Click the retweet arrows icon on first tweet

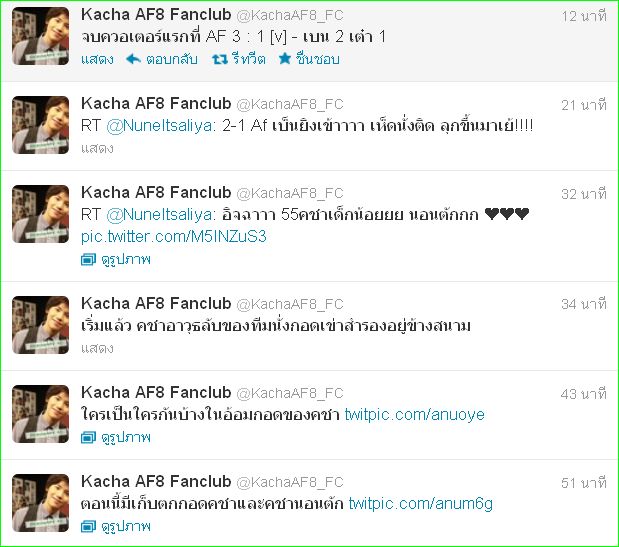(219, 59)
